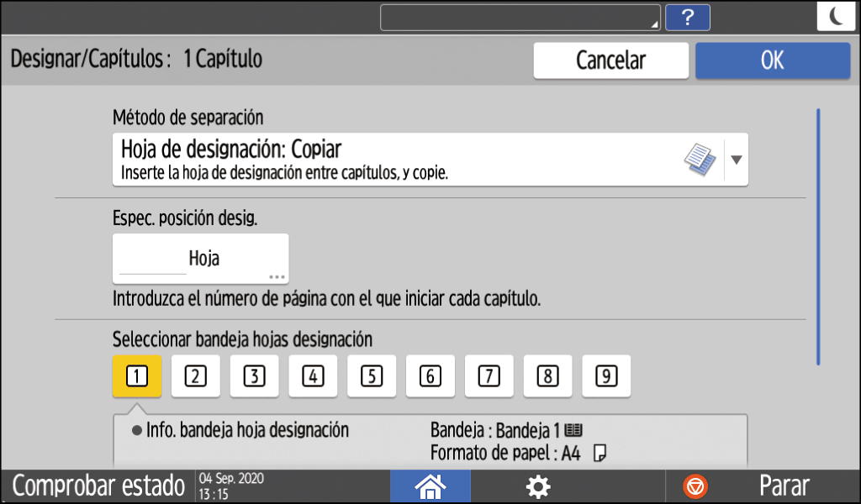This screenshot has width=861, height=504.
Task: Expand the Método de separación dropdown arrow
Action: click(736, 159)
